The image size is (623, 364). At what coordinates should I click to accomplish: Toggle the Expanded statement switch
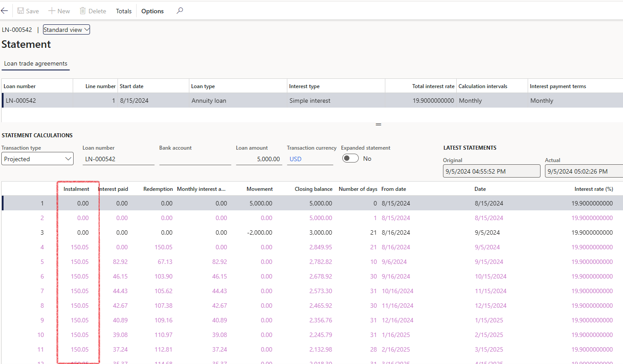point(350,159)
